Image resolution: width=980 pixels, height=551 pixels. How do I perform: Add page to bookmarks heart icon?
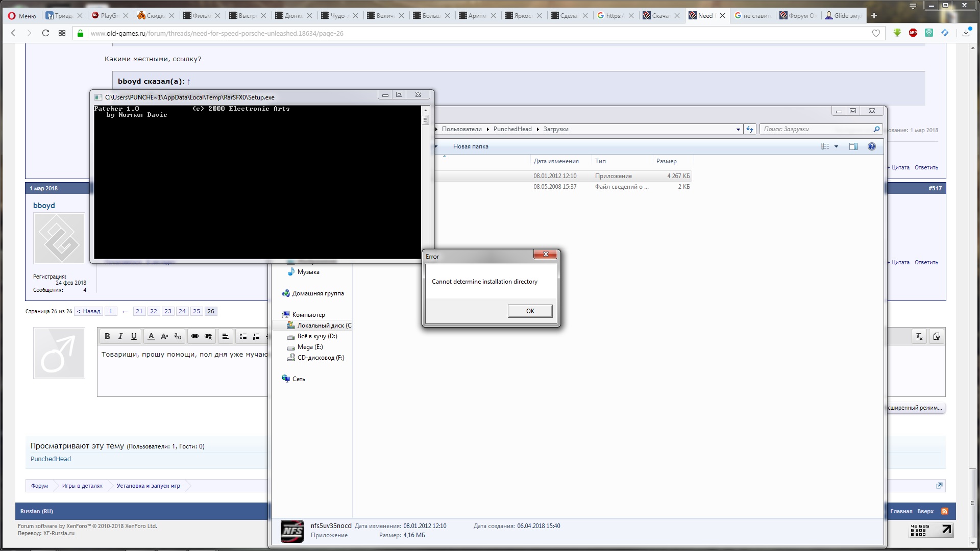[876, 33]
